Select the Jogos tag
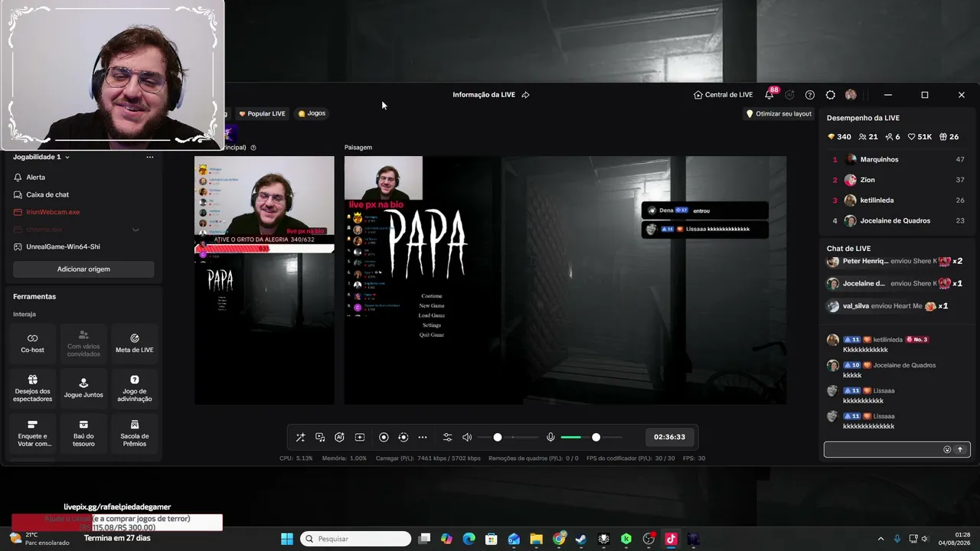The width and height of the screenshot is (980, 551). (312, 113)
